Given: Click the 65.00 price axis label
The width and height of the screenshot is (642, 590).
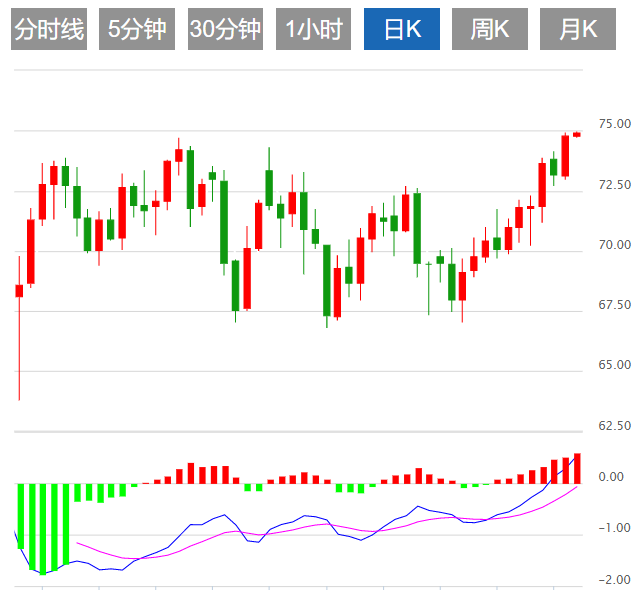Looking at the screenshot, I should point(614,365).
